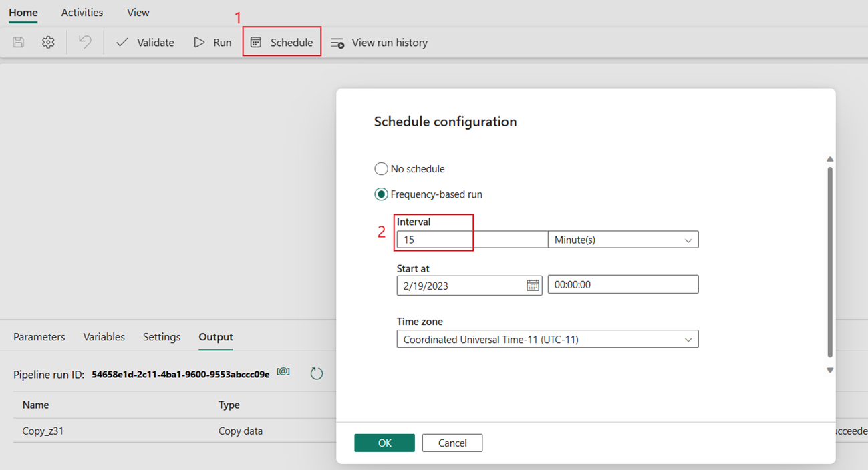Open View run history
This screenshot has width=868, height=470.
click(379, 43)
